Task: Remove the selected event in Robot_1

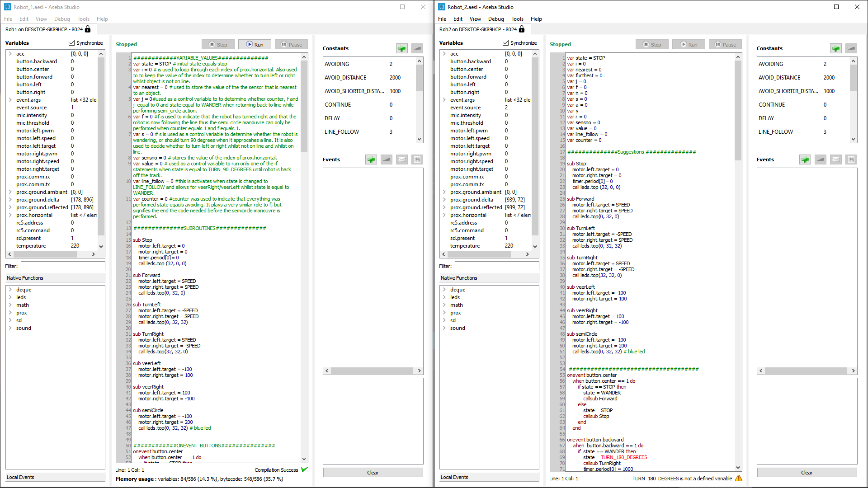Action: point(386,160)
